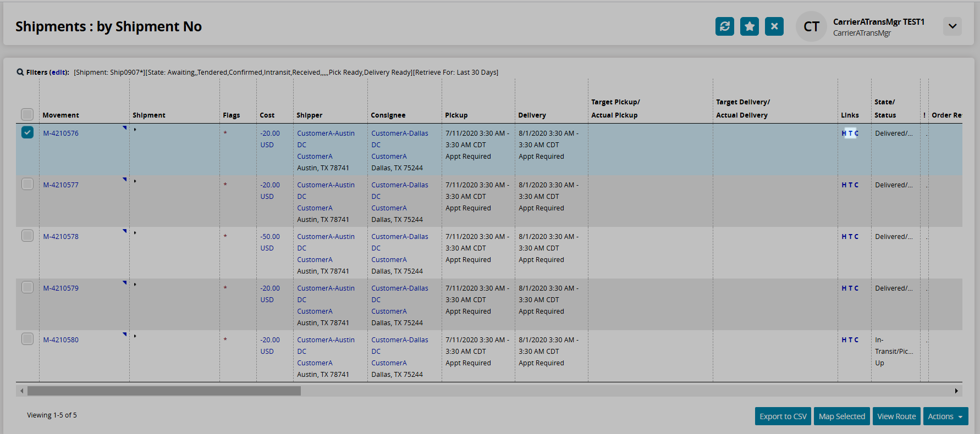Screen dimensions: 980x434
Task: Click red flag asterisk on M-4210577 row
Action: tap(225, 185)
